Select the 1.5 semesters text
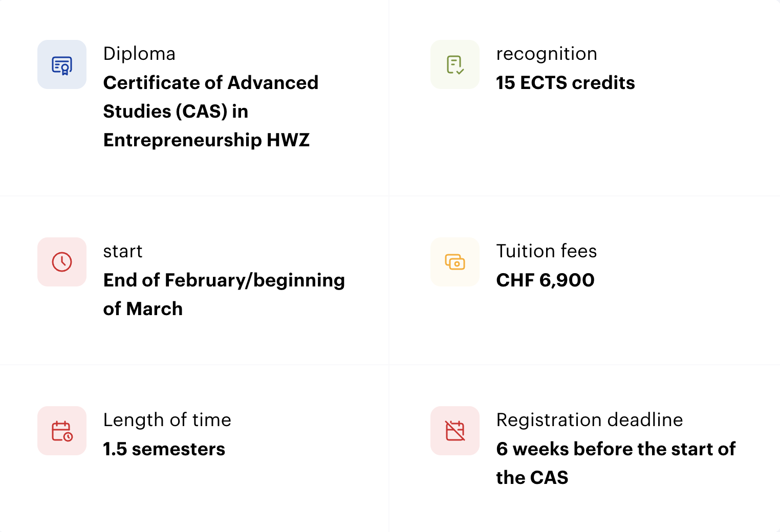 click(x=164, y=449)
